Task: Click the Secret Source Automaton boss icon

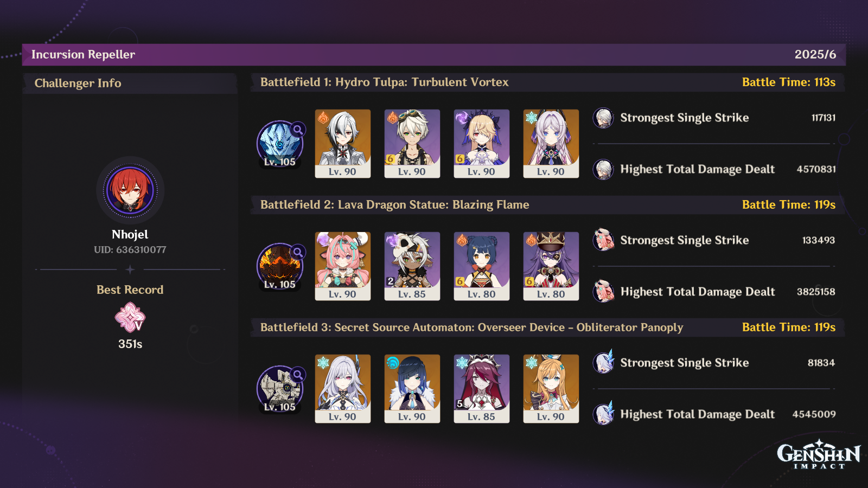Action: 279,389
